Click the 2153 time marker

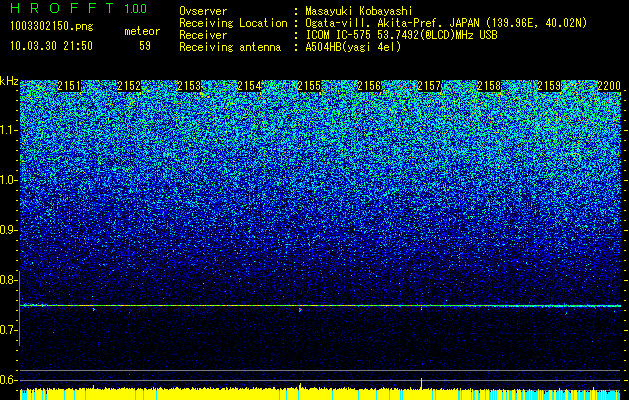pos(189,86)
